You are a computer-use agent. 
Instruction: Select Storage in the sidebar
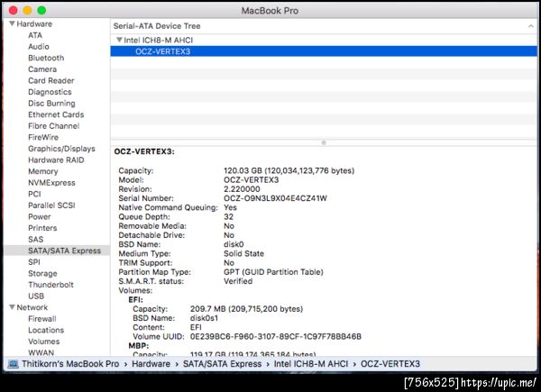[x=42, y=273]
